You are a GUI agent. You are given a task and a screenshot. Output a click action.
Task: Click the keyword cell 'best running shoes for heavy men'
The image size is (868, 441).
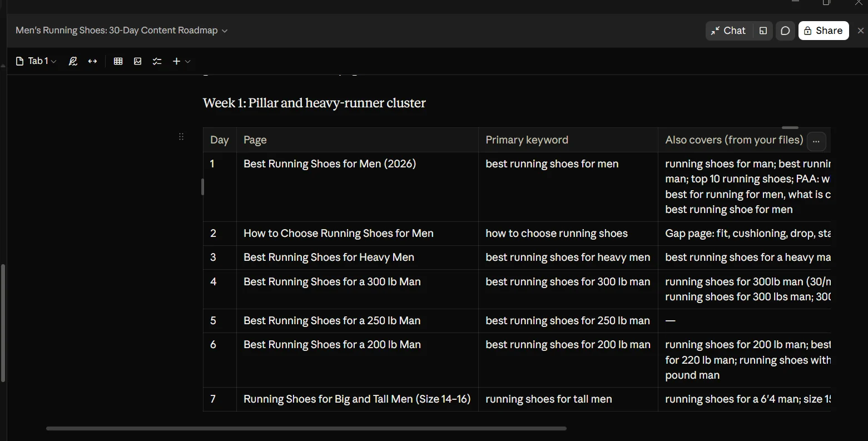pos(568,257)
